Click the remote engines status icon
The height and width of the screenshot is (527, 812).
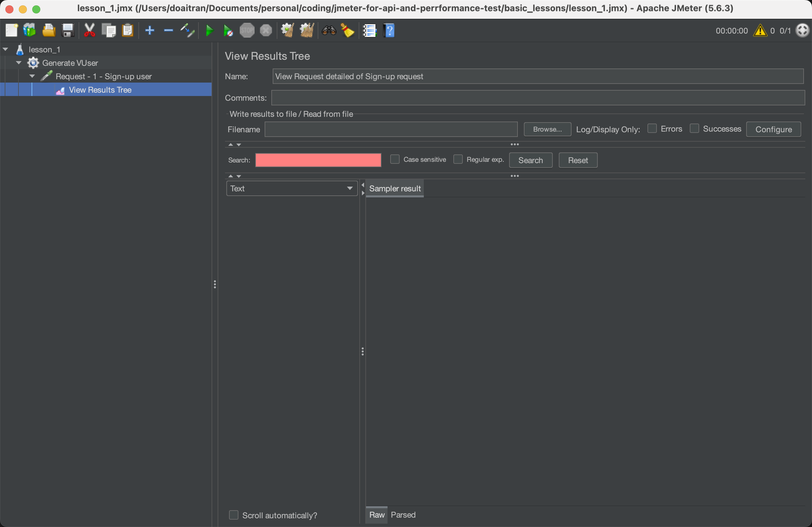pos(802,30)
